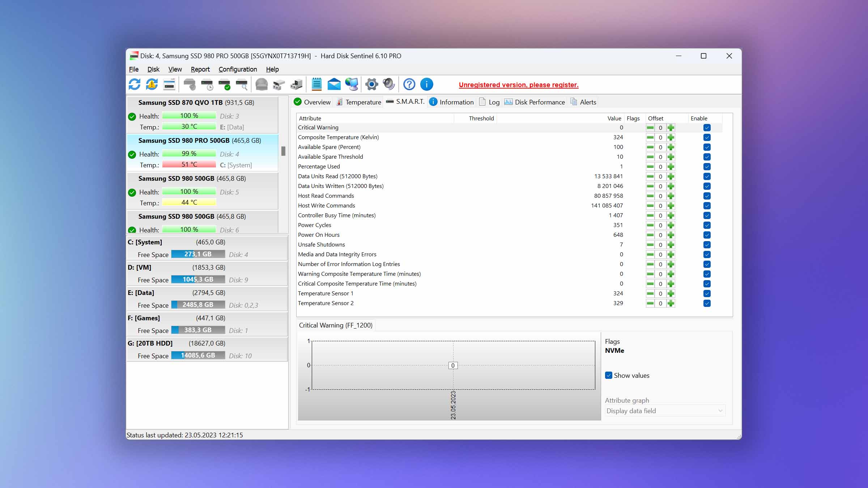Click the disk with green check toolbar icon
This screenshot has height=488, width=868.
pyautogui.click(x=224, y=84)
